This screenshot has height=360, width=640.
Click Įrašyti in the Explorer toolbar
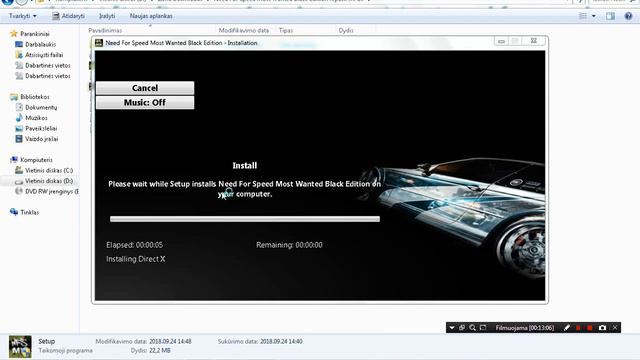point(107,16)
